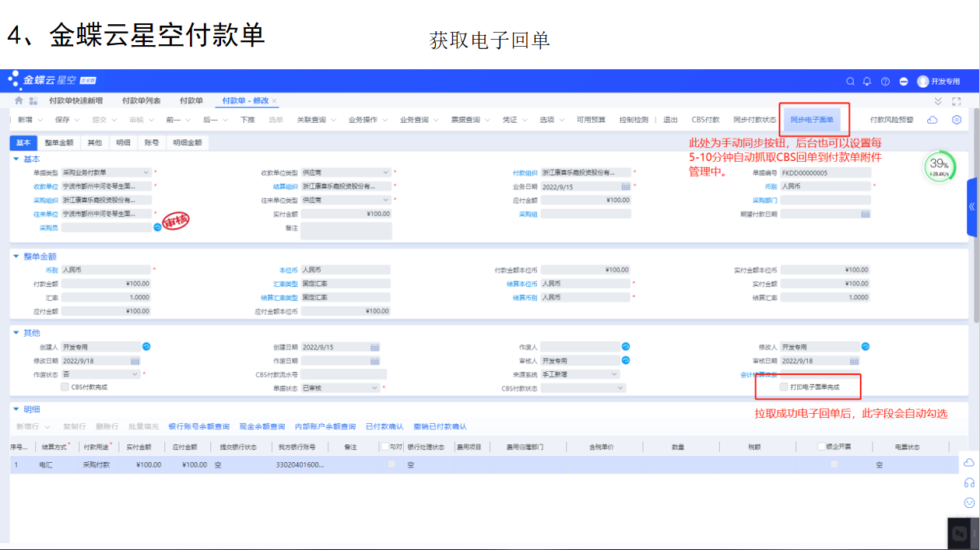Open the application grid menu icon

point(33,101)
